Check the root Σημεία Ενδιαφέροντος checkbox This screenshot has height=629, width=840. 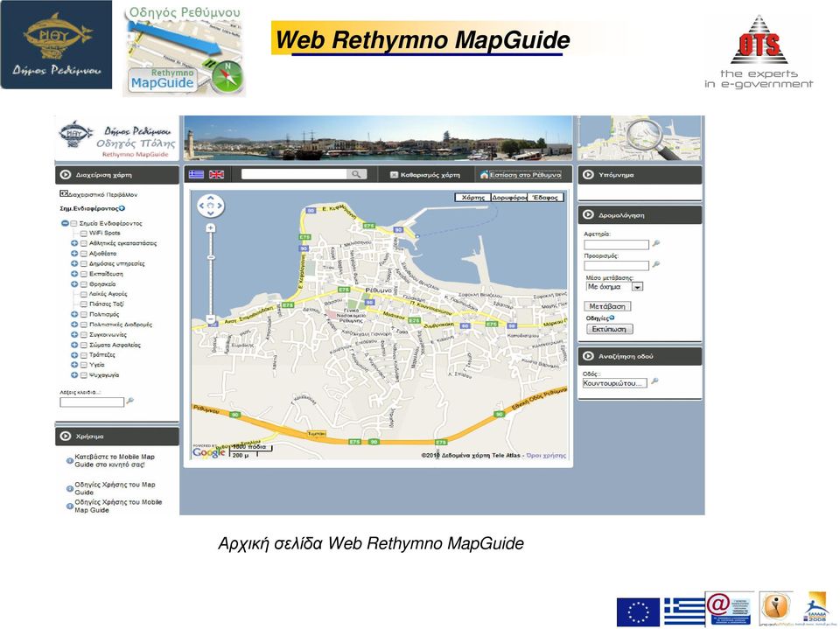[73, 223]
